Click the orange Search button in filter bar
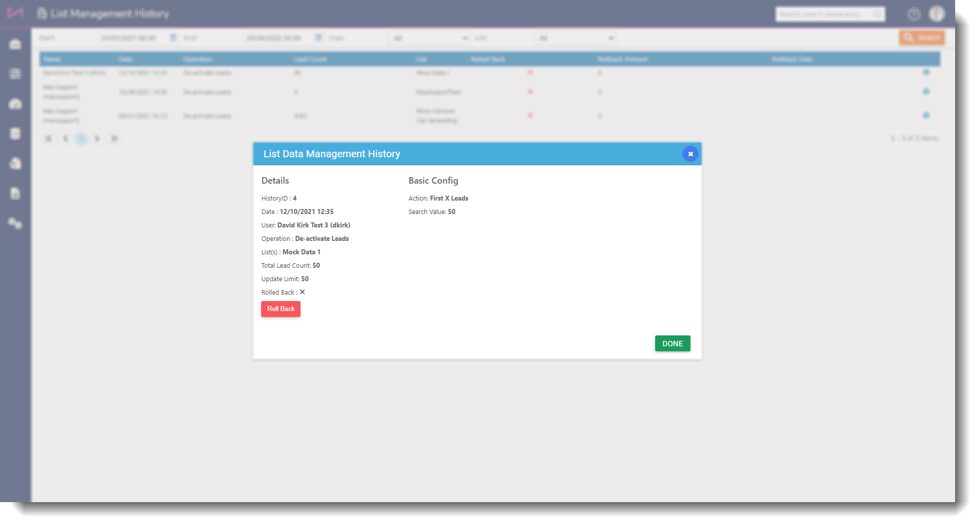Screen dimensions: 980x527 click(921, 37)
